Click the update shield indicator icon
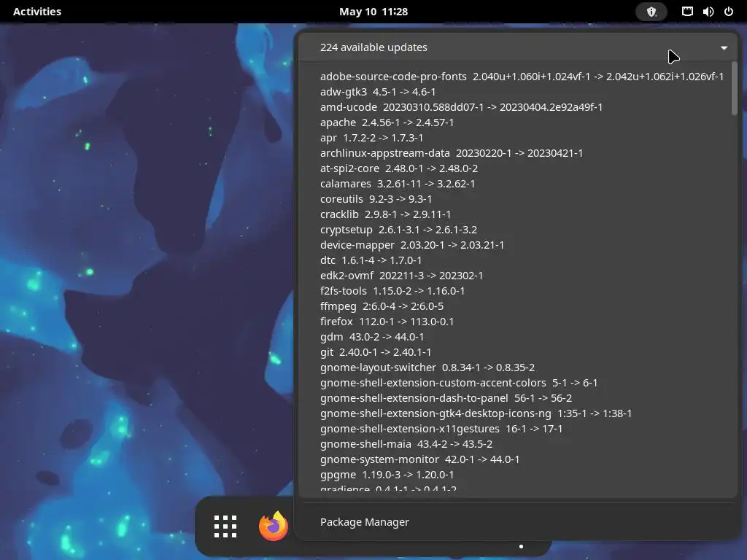The height and width of the screenshot is (560, 747). point(651,12)
